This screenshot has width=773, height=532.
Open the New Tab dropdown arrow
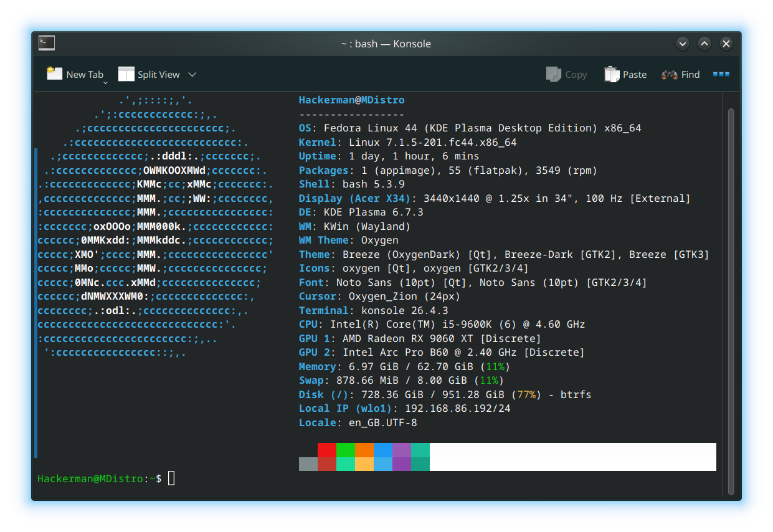(x=105, y=82)
